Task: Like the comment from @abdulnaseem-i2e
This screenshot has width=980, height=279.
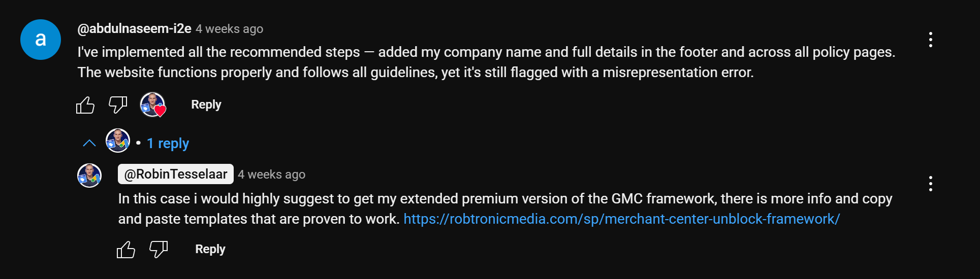Action: [x=85, y=105]
